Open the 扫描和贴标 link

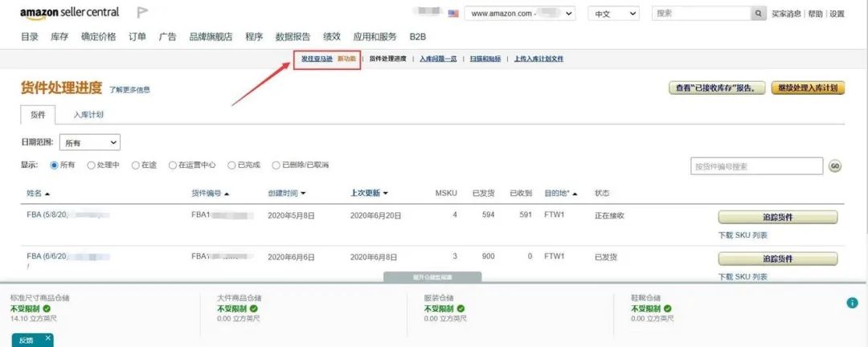485,59
